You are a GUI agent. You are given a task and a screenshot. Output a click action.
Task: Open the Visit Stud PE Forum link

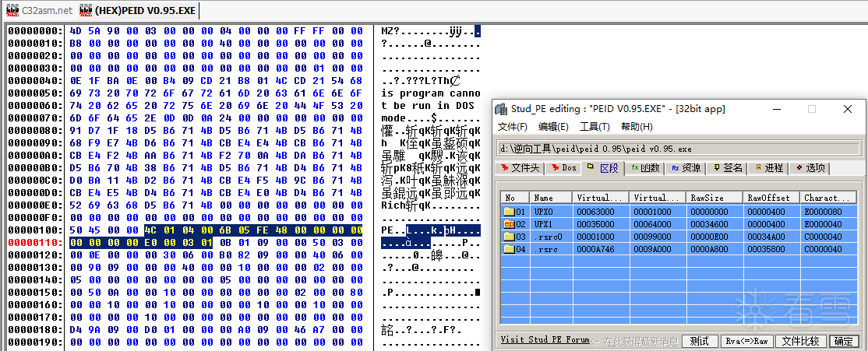point(545,340)
